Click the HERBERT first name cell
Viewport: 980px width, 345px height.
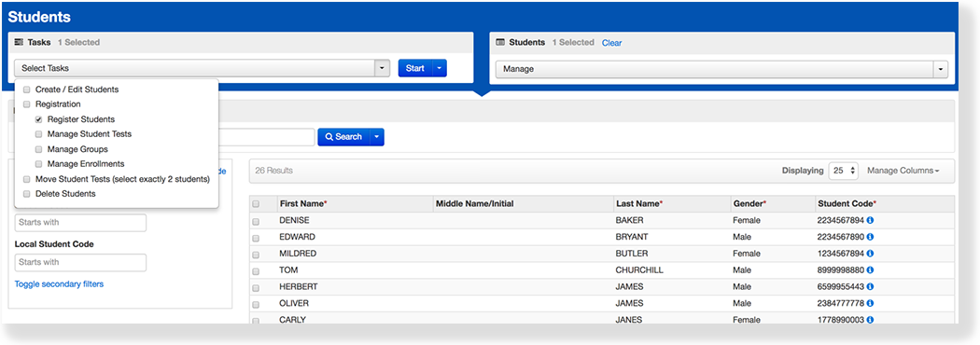point(299,287)
